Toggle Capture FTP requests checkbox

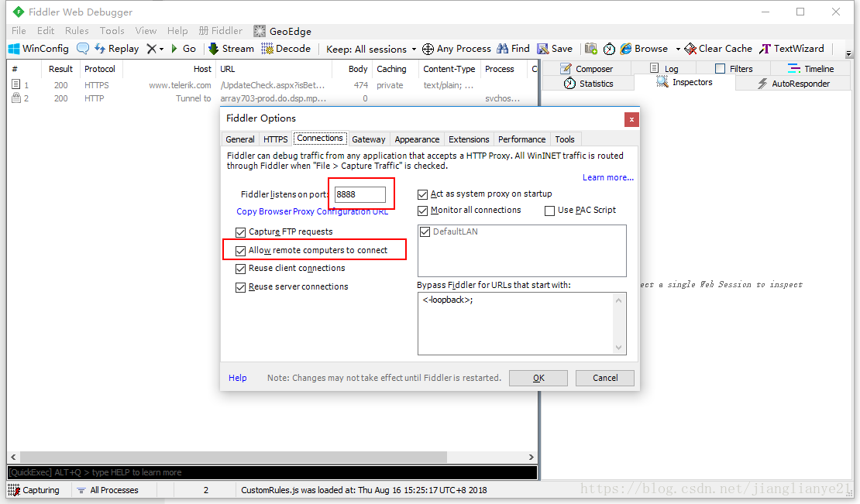[240, 232]
